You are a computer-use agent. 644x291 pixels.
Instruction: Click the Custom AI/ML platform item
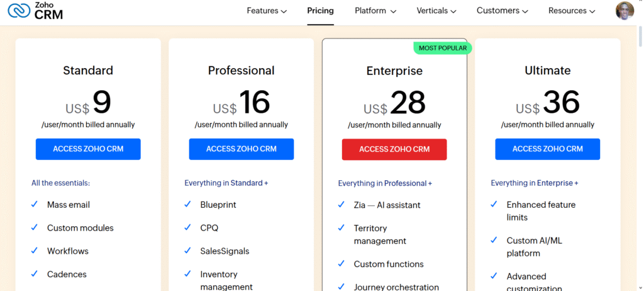(534, 246)
